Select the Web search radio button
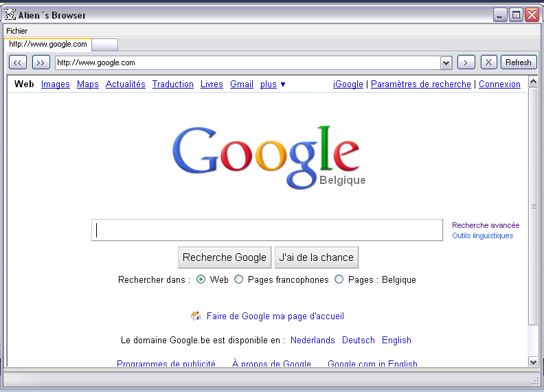This screenshot has height=392, width=544. [201, 279]
